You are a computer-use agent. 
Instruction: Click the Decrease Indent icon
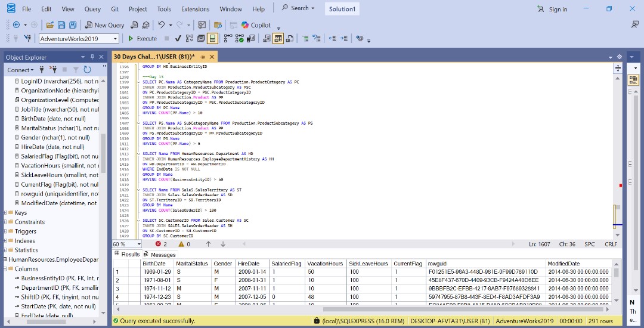[x=333, y=38]
